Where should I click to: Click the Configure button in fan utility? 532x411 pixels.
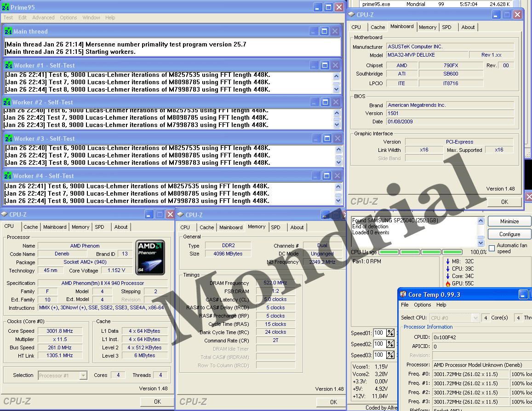coord(509,234)
